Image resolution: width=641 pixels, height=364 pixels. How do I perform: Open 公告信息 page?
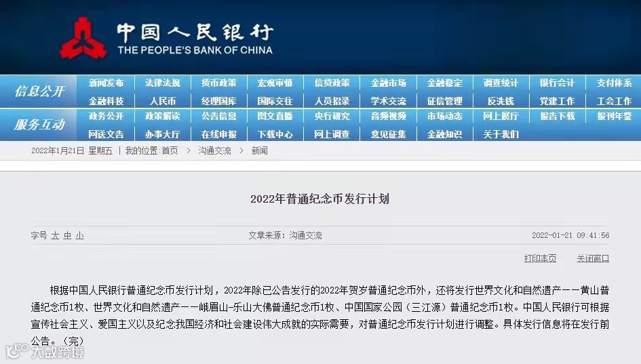218,117
